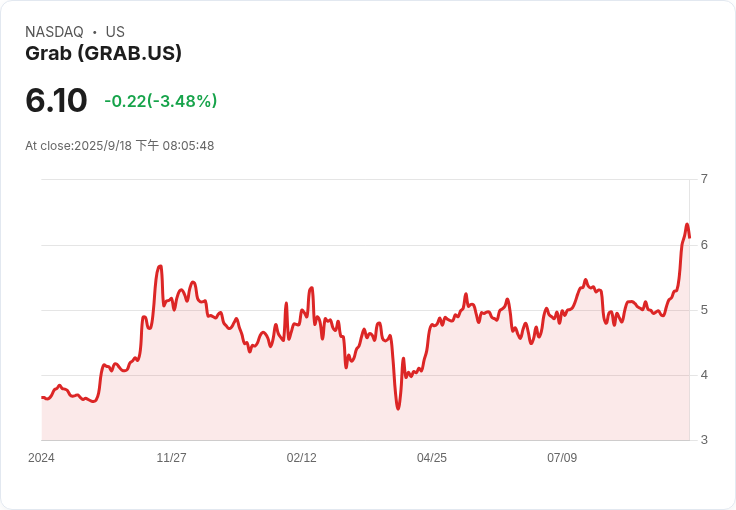Click the 11/27 date axis label
Image resolution: width=736 pixels, height=510 pixels.
(171, 458)
